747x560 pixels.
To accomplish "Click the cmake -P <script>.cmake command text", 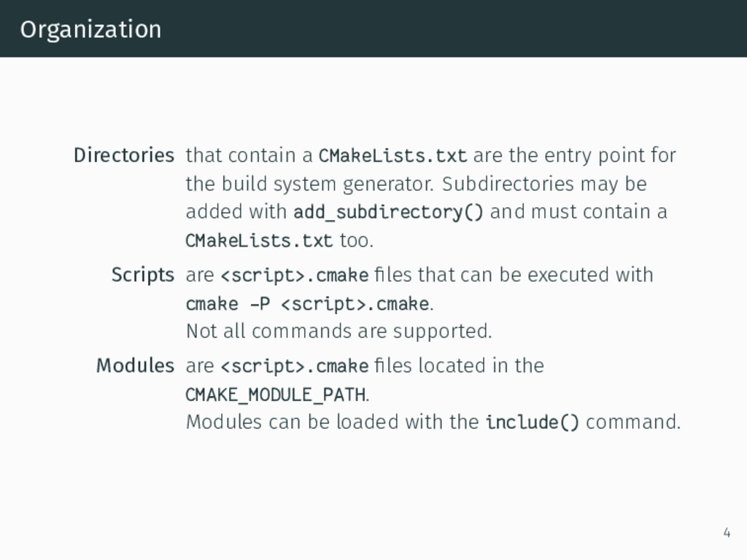I will 308,304.
